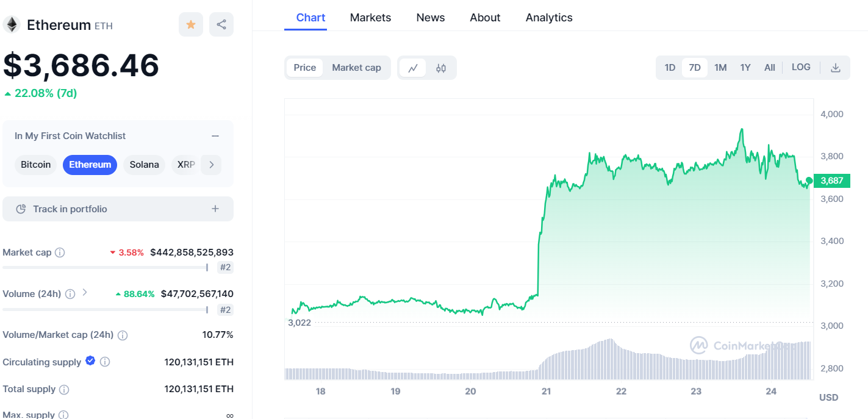Open the share icon button
The width and height of the screenshot is (868, 419).
click(x=221, y=24)
